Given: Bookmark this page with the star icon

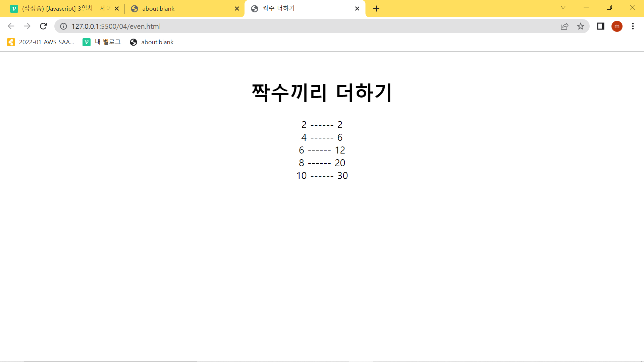Looking at the screenshot, I should (x=581, y=26).
